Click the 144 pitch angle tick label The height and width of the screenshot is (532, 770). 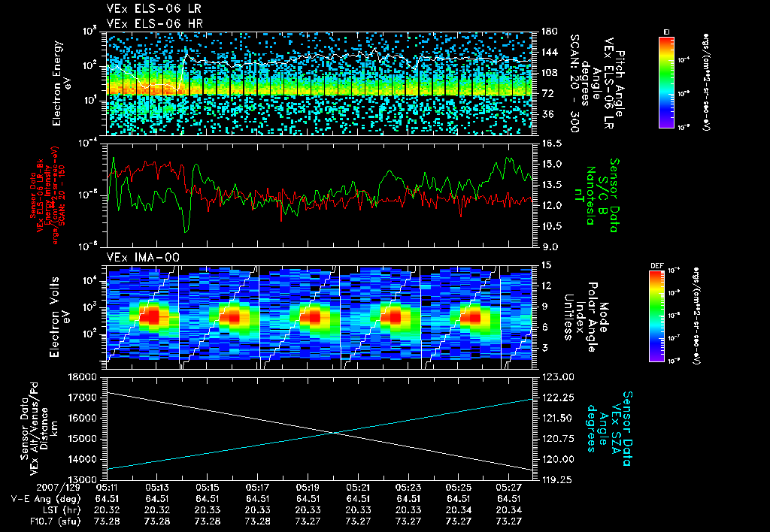tap(549, 52)
